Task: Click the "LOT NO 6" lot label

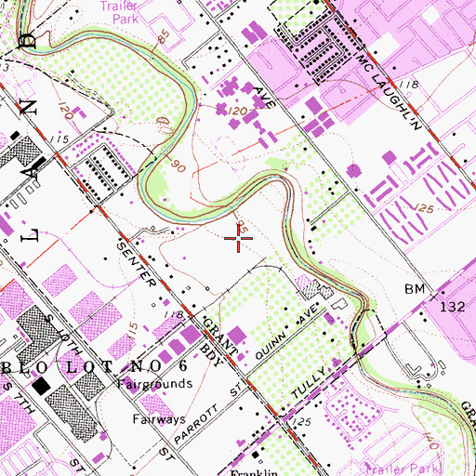Action: pos(127,367)
